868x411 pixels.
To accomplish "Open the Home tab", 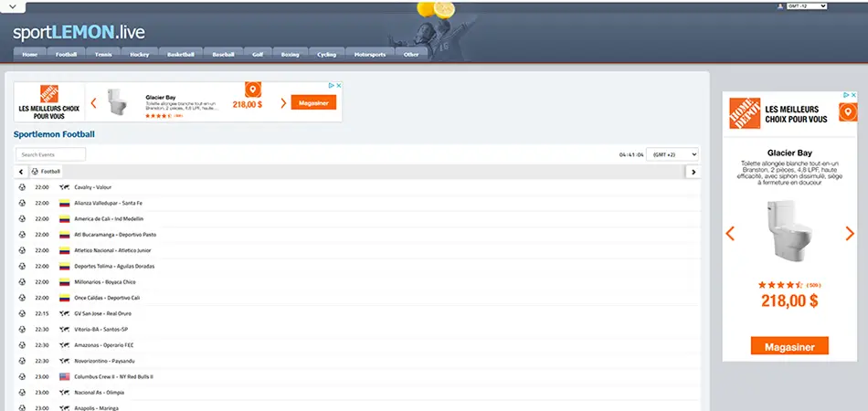I will (x=30, y=54).
